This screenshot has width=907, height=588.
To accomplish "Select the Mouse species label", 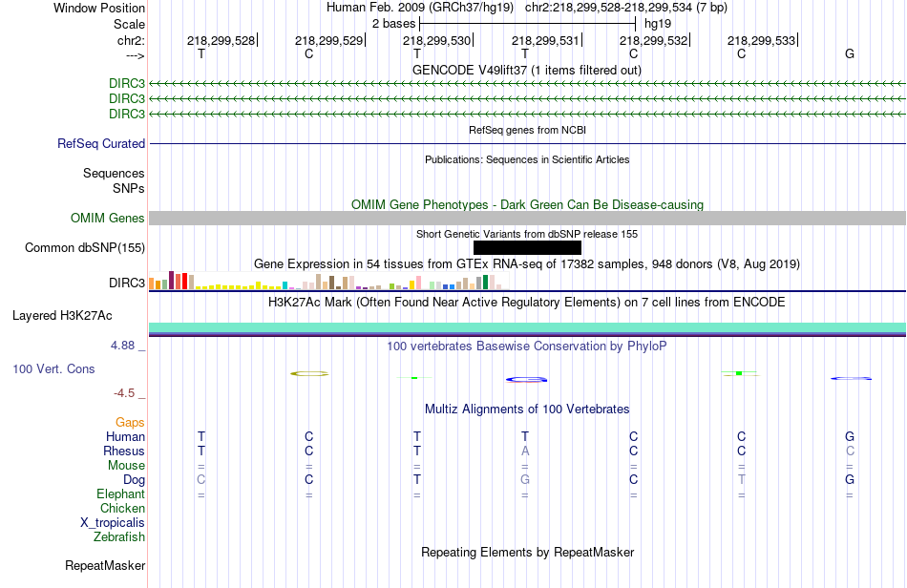I will coord(126,466).
